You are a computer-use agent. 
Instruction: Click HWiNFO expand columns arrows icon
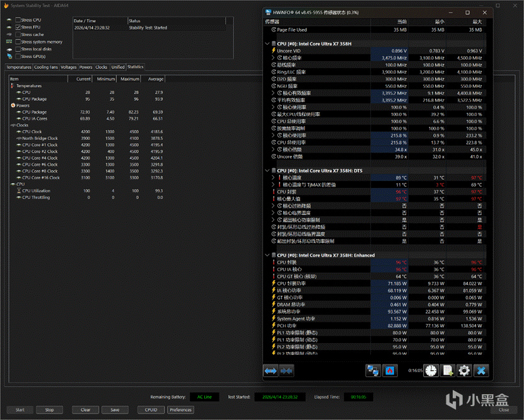point(271,371)
